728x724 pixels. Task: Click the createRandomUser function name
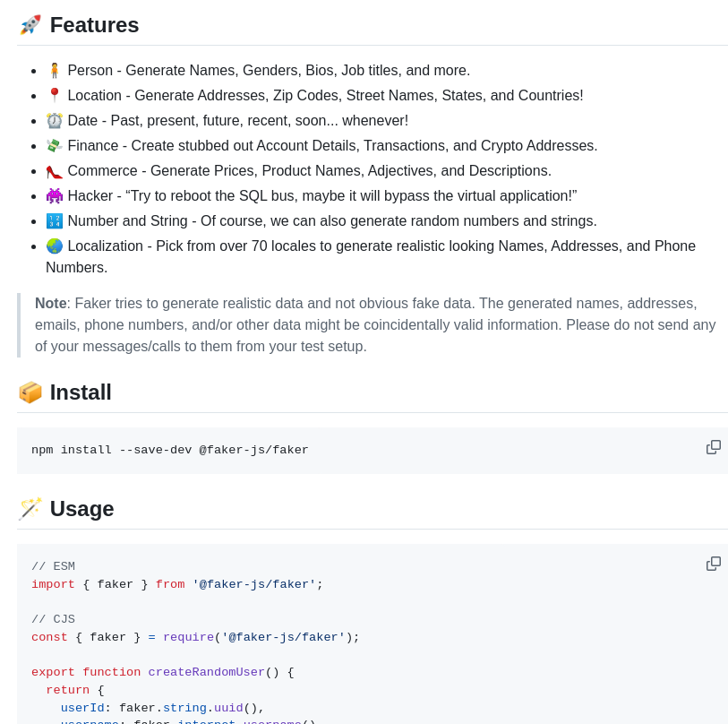206,673
